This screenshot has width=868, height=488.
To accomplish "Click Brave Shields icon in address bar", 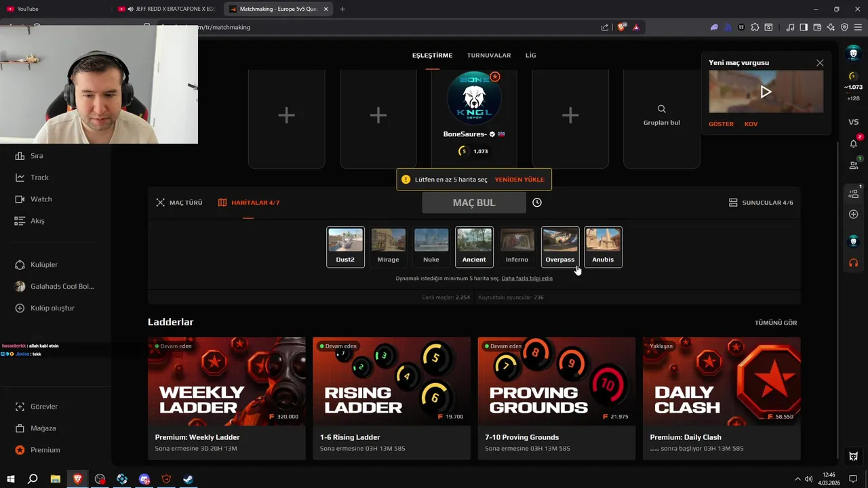I will point(622,27).
